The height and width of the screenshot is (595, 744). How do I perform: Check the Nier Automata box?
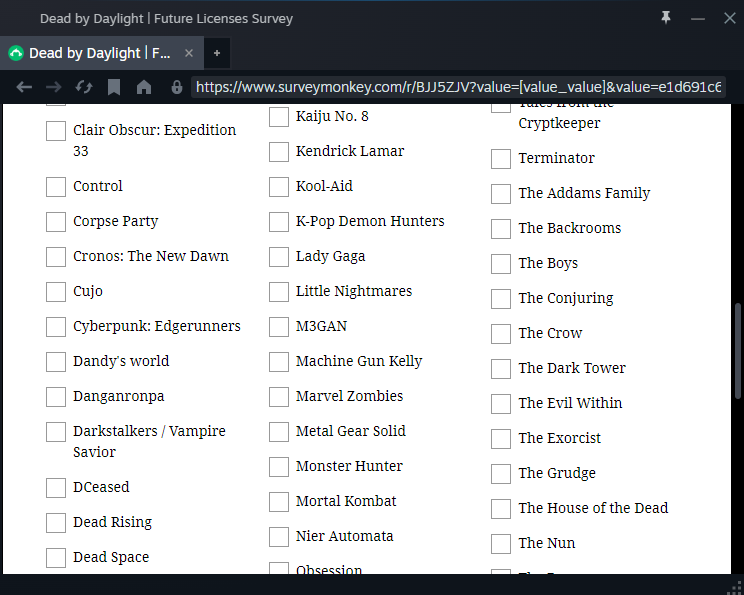[279, 537]
